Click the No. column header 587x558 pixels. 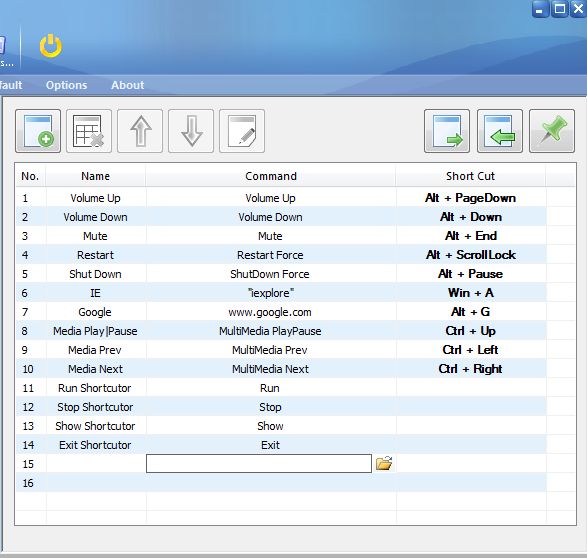tap(30, 176)
